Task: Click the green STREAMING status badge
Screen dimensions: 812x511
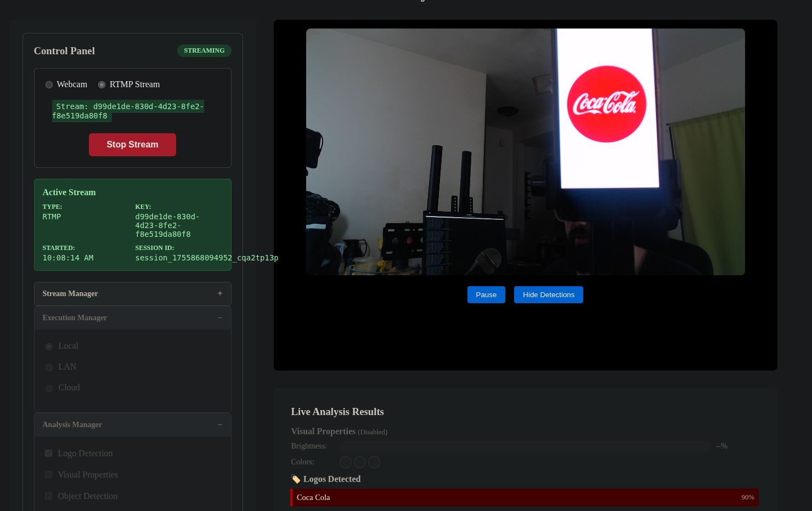Action: click(x=204, y=50)
